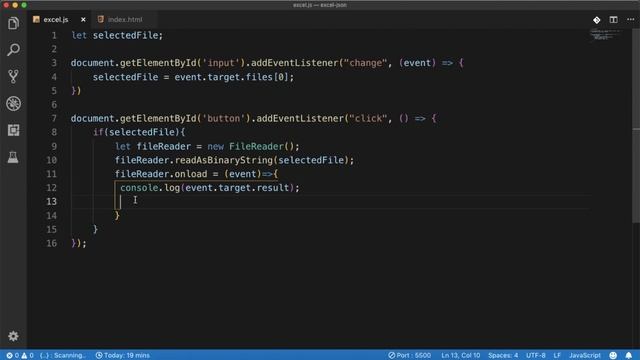Viewport: 640px width, 360px height.
Task: Click line number 11 in gutter
Action: [51, 174]
